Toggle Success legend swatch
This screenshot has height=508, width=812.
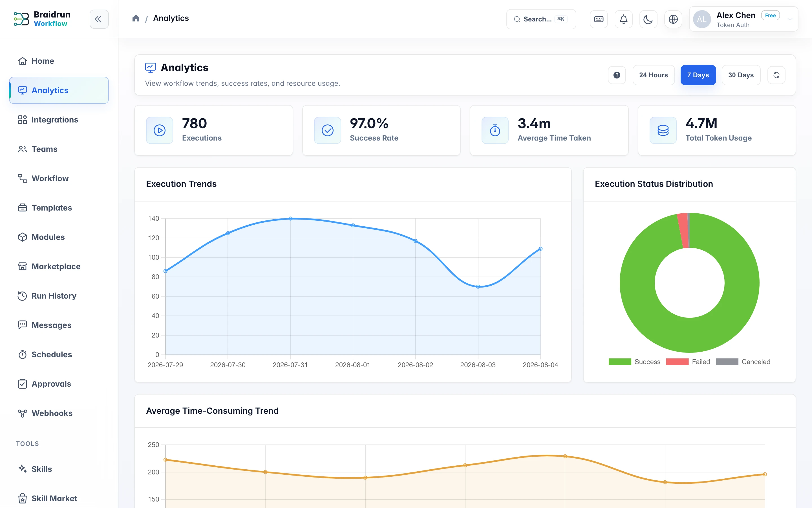click(620, 362)
